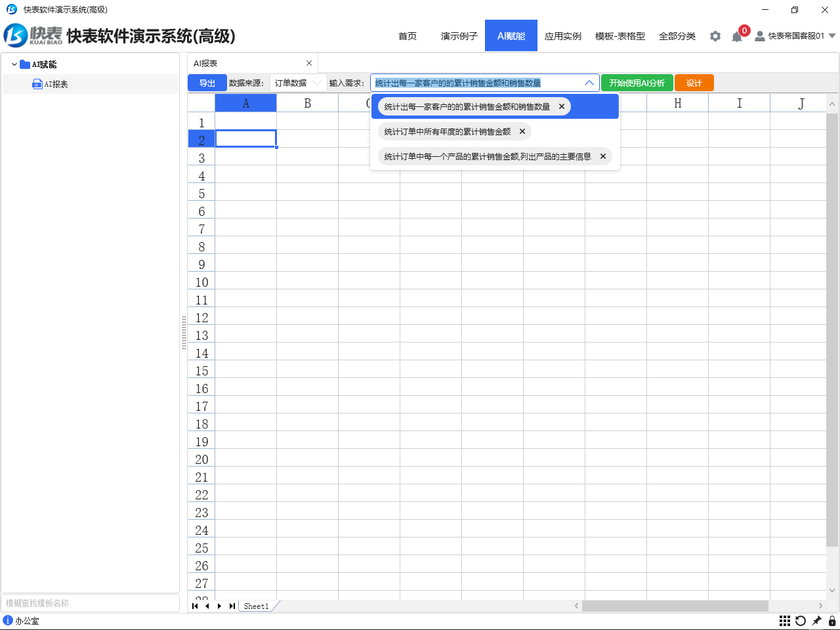Open the user account dropdown arrow
The height and width of the screenshot is (630, 840).
(832, 36)
